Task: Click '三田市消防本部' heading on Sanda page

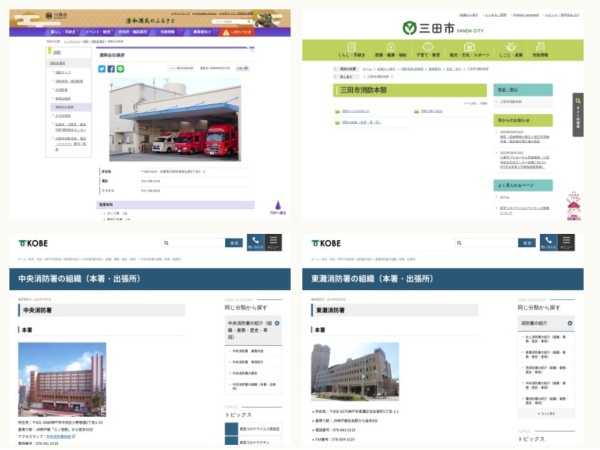Action: 364,90
